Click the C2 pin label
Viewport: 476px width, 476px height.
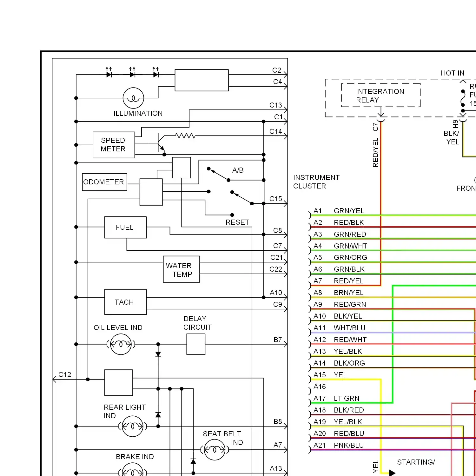click(x=277, y=70)
